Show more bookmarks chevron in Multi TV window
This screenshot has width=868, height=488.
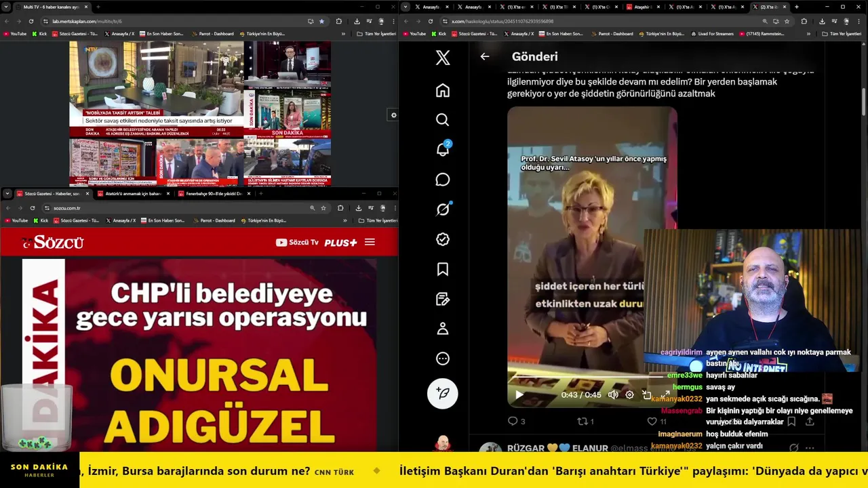pos(343,33)
